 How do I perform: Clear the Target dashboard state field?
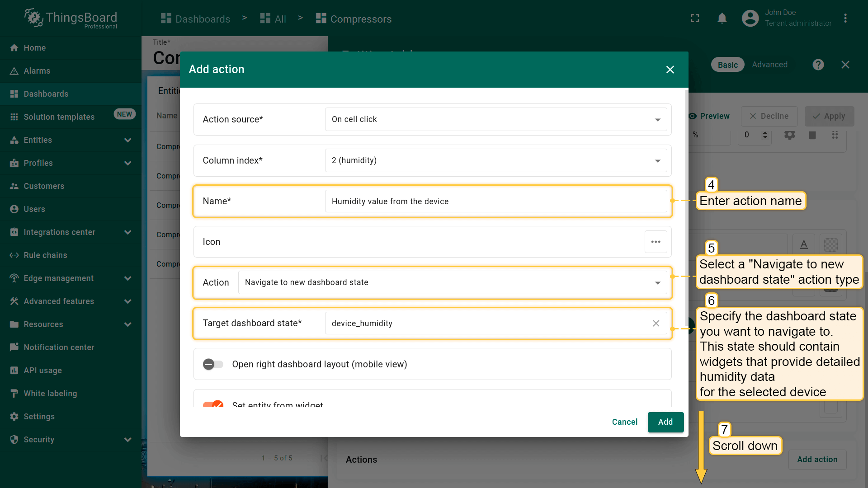coord(656,324)
